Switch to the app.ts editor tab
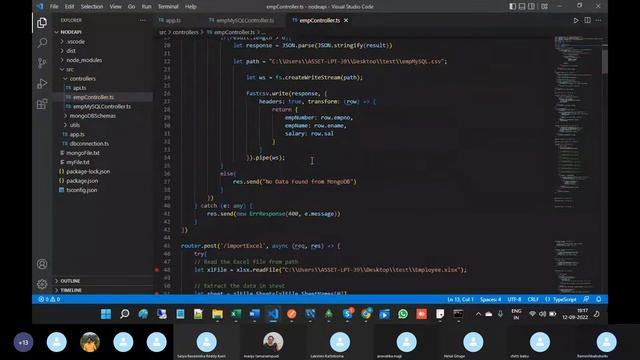Viewport: 640px width, 360px height. pos(170,20)
